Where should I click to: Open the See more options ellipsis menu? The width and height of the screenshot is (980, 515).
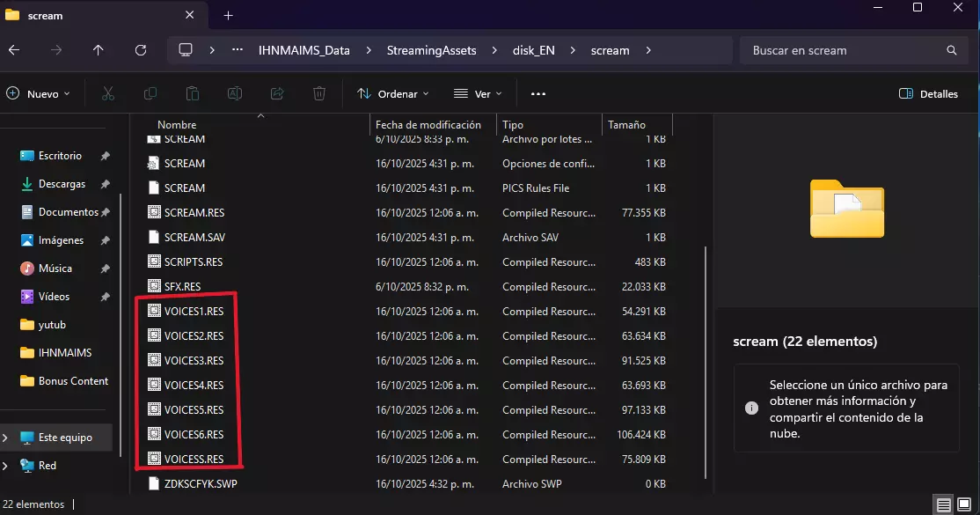pyautogui.click(x=538, y=94)
